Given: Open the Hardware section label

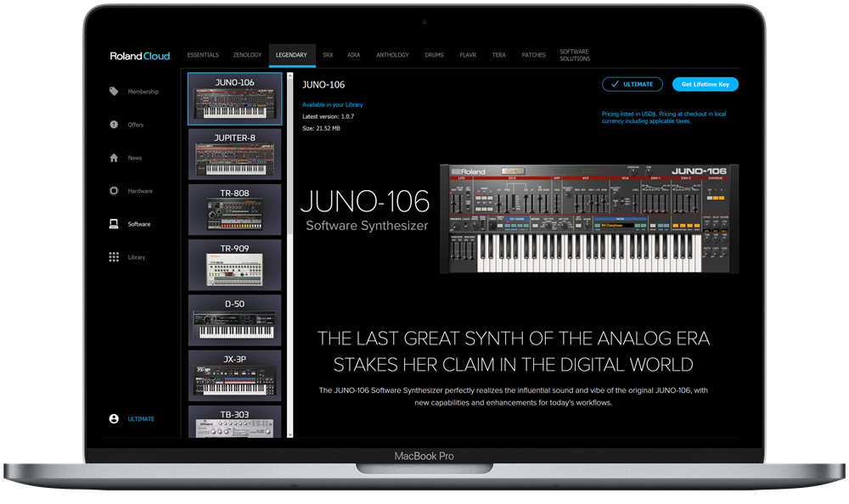Looking at the screenshot, I should 140,191.
